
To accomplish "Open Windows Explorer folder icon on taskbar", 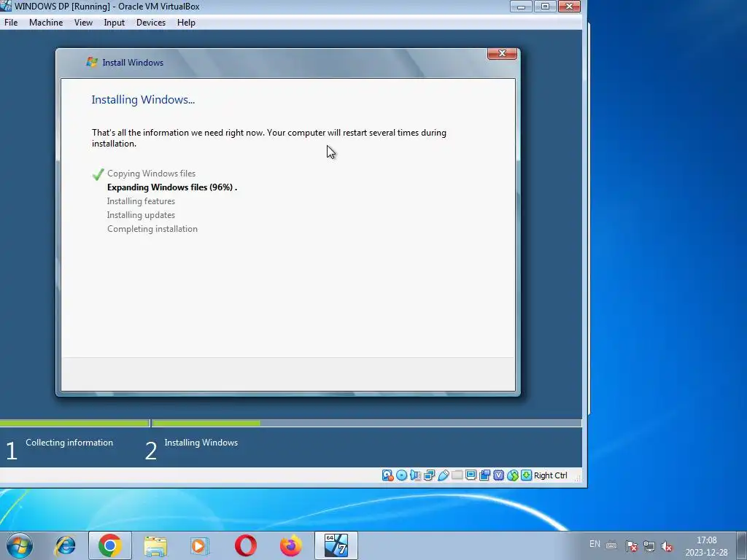I will (155, 545).
